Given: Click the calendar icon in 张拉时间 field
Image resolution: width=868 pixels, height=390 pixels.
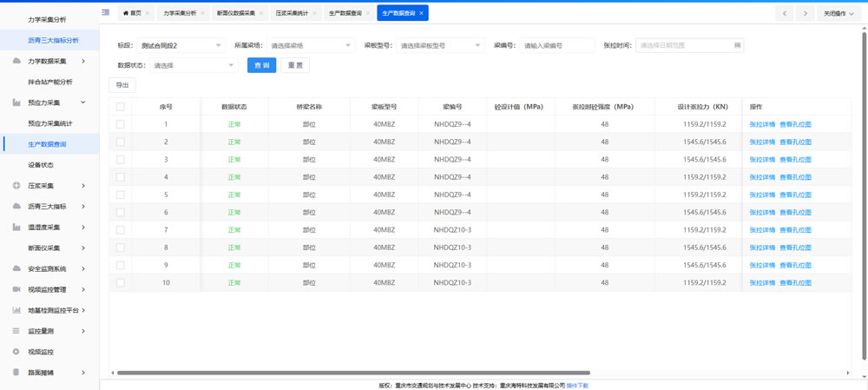Looking at the screenshot, I should pyautogui.click(x=737, y=45).
